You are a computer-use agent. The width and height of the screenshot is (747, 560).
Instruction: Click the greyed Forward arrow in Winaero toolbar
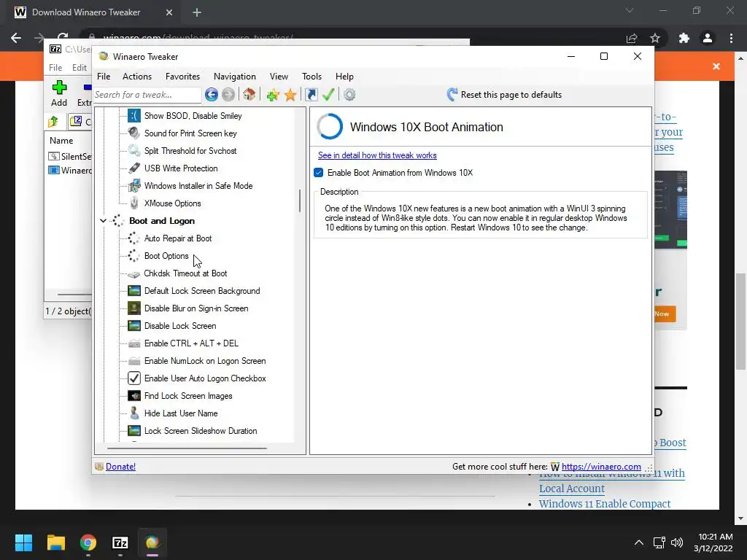[x=228, y=95]
